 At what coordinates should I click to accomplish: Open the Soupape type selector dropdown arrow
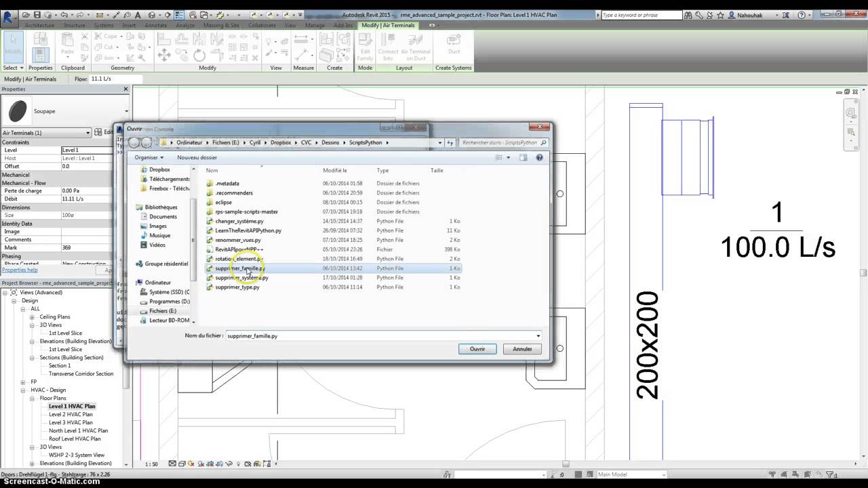click(x=126, y=111)
